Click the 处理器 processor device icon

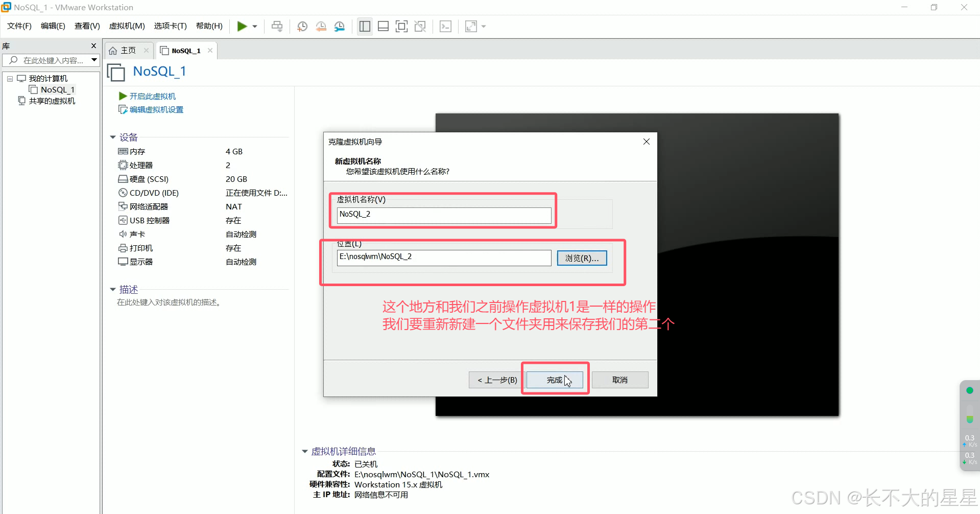(123, 165)
